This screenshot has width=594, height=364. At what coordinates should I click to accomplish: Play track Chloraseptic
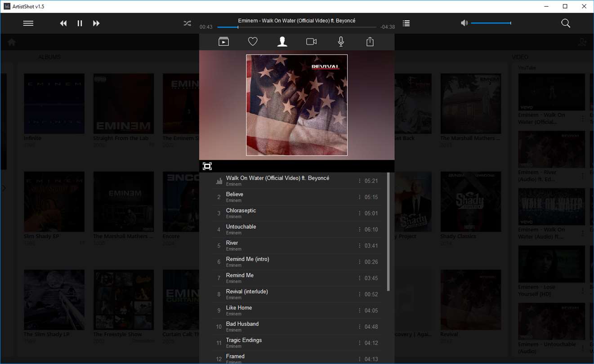click(x=296, y=213)
